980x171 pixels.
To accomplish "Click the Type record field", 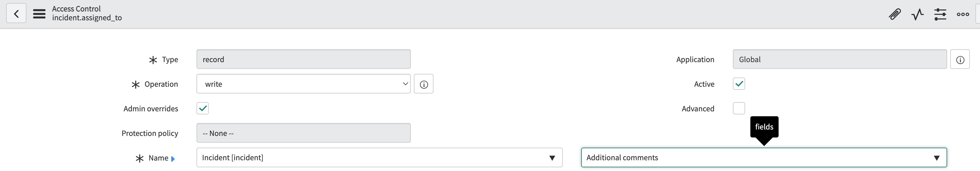I will [304, 59].
